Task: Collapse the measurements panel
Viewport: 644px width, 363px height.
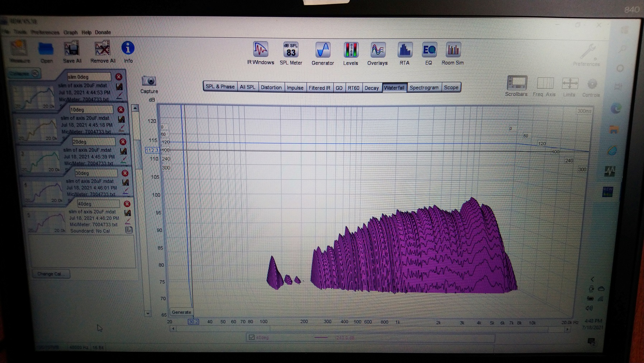Action: (x=25, y=73)
